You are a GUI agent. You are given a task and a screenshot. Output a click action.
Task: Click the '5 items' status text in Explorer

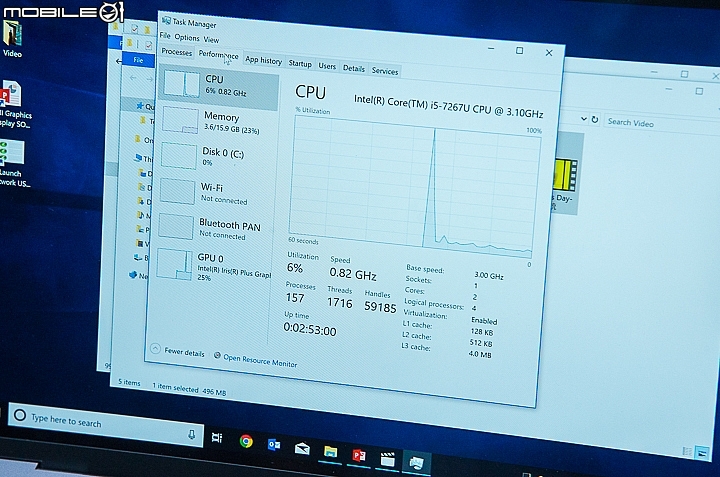click(129, 382)
